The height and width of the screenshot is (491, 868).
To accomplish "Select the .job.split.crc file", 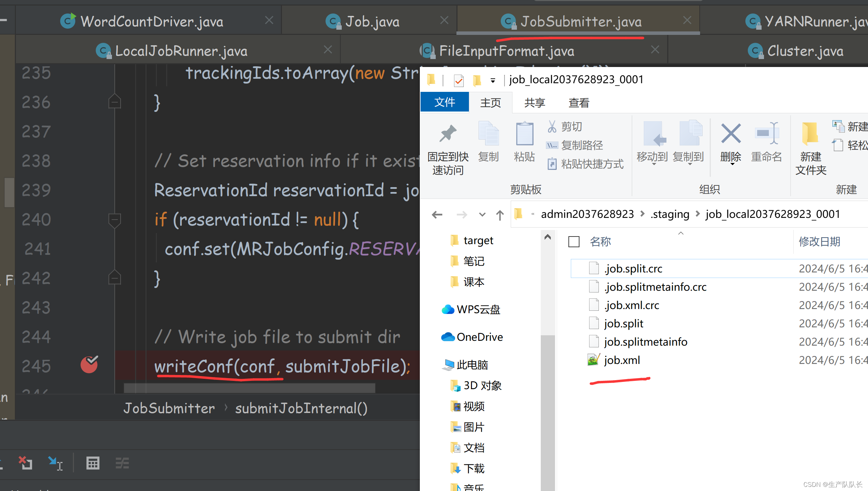I will point(719,268).
